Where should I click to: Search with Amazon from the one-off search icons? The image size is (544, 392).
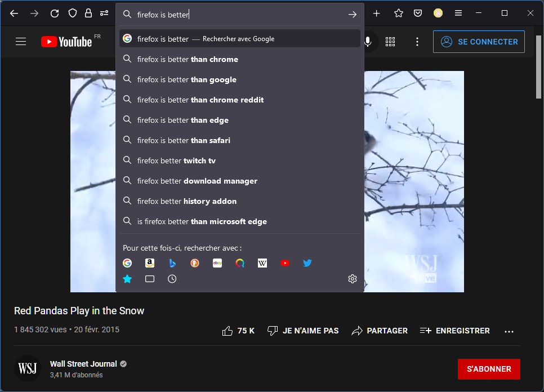coord(150,263)
